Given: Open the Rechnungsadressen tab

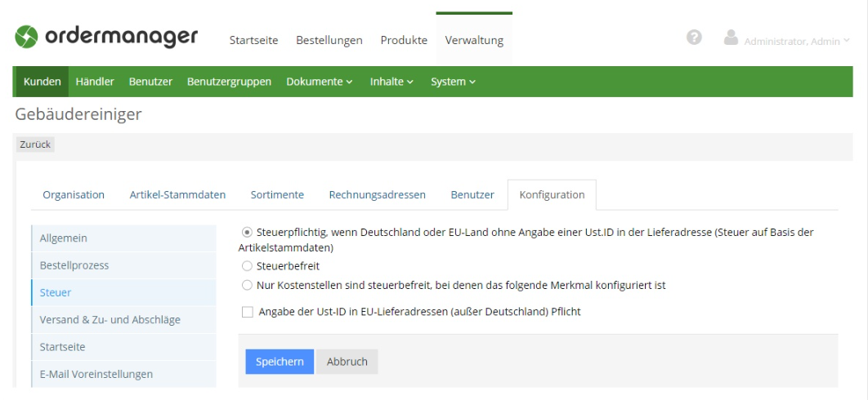Looking at the screenshot, I should pyautogui.click(x=377, y=194).
